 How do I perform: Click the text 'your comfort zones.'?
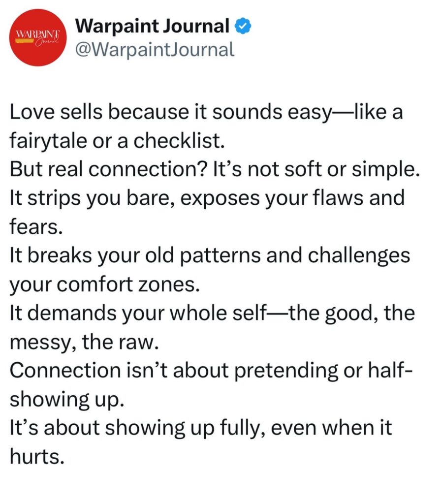[x=105, y=284]
